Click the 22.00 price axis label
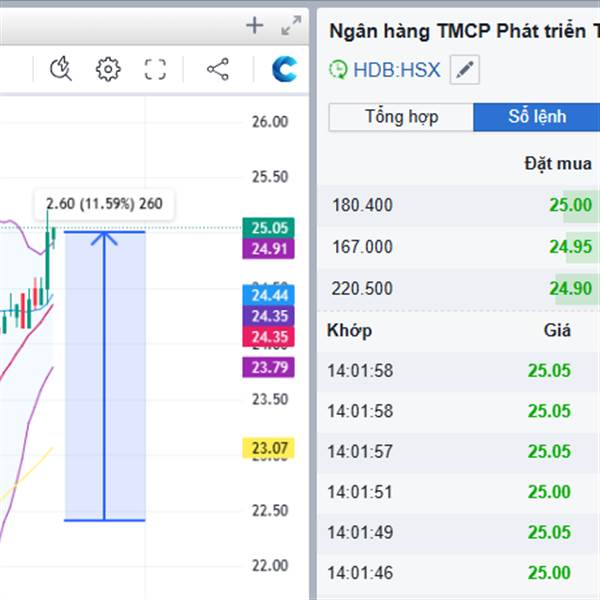Screen dimensions: 600x600 270,566
